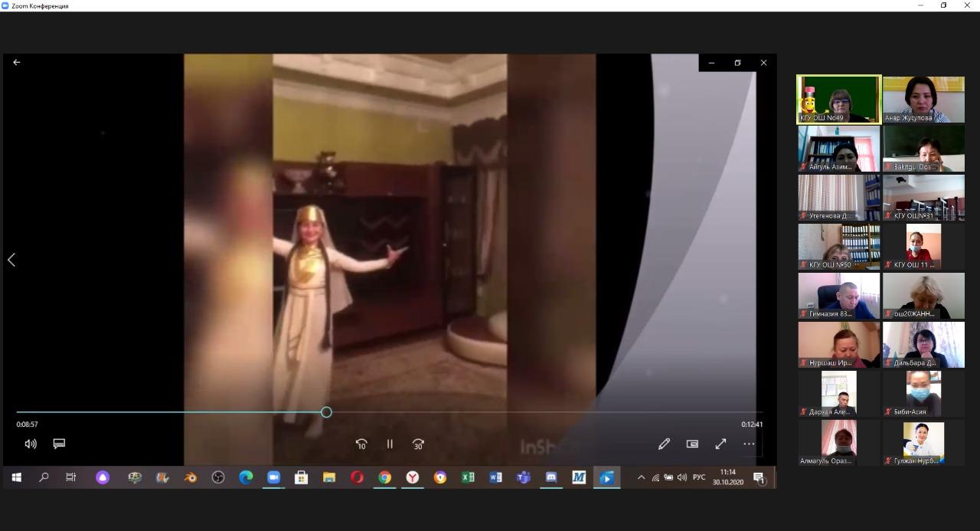The image size is (980, 531).
Task: Open subtitles and captions menu
Action: point(59,444)
